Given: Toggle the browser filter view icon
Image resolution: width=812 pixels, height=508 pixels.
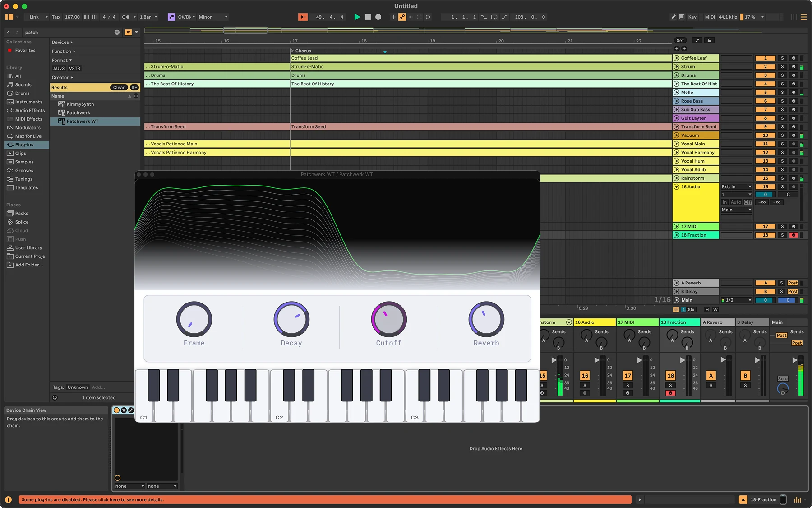Looking at the screenshot, I should click(128, 32).
